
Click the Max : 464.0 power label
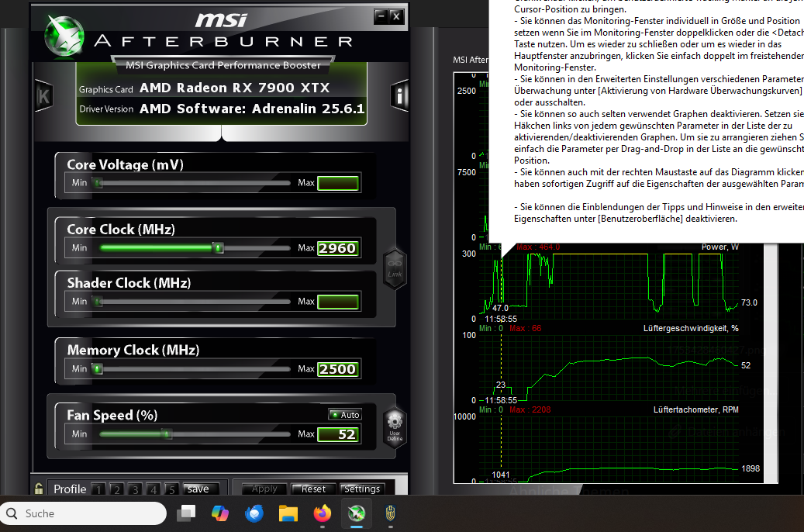click(x=538, y=247)
